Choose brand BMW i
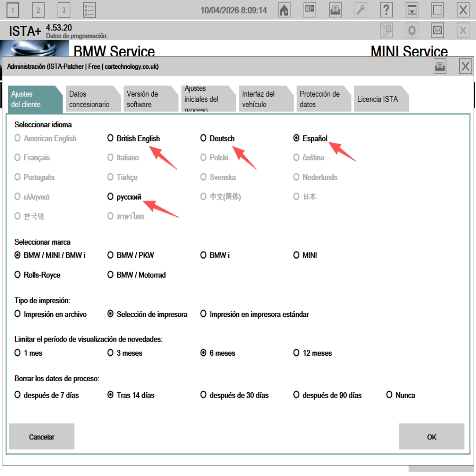476x476 pixels. 215,255
